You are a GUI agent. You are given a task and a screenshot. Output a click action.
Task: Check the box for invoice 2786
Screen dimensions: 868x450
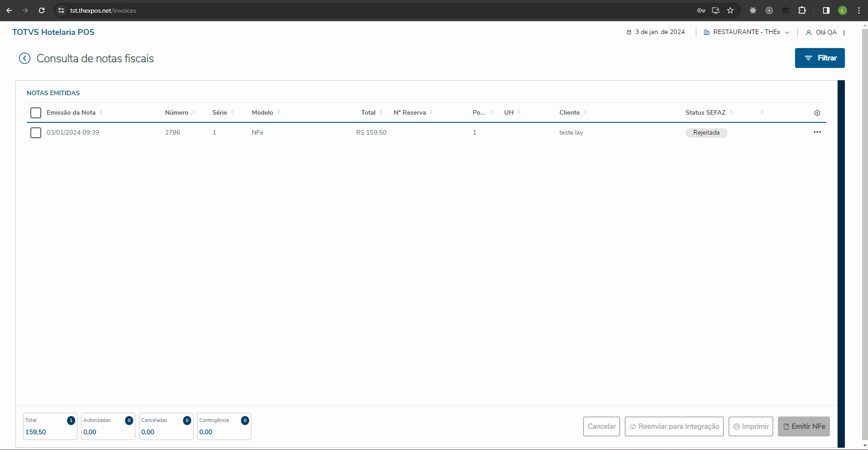tap(36, 133)
